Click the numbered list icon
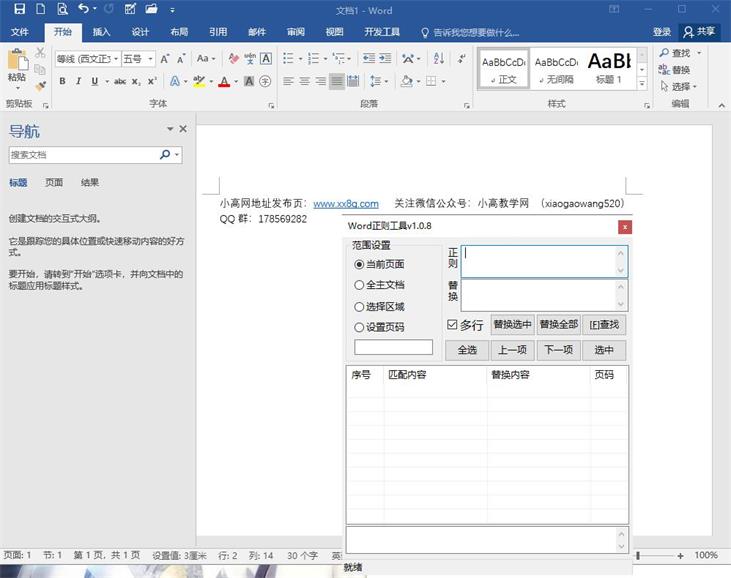Screen dimensions: 731x578 [313, 58]
